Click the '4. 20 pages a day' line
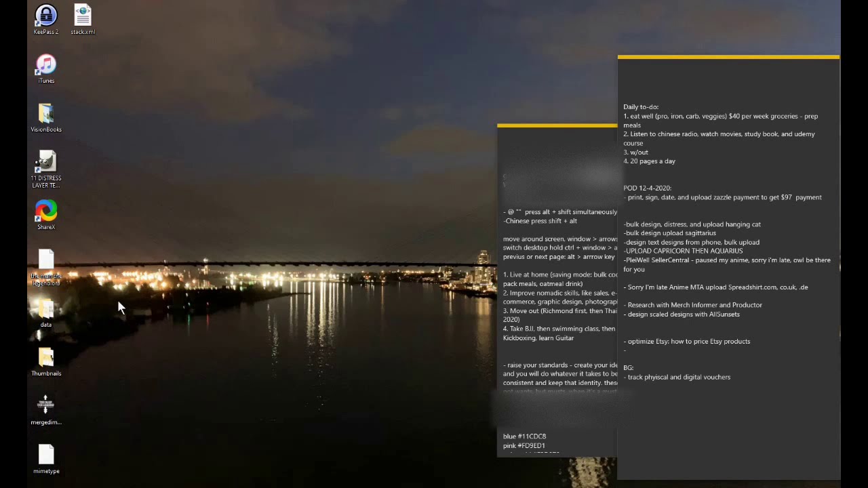Screen dimensions: 868x488 pos(650,161)
